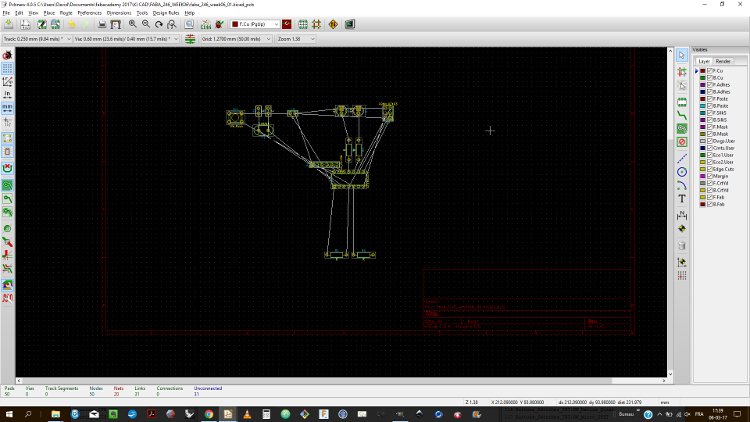Screen dimensions: 750x422
Task: Click the Plot icon in toolbar
Action: tap(115, 24)
